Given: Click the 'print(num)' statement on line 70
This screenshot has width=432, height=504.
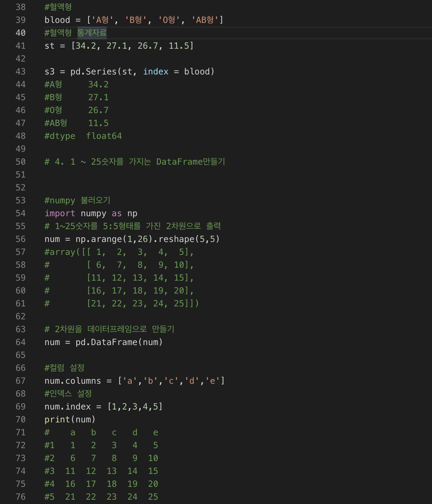Looking at the screenshot, I should (70, 420).
